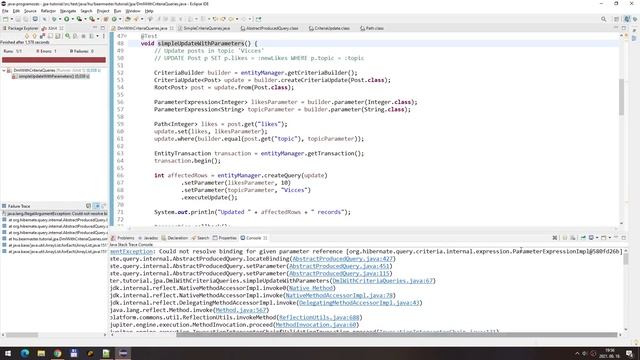Maximize the Console panel

pyautogui.click(x=624, y=238)
